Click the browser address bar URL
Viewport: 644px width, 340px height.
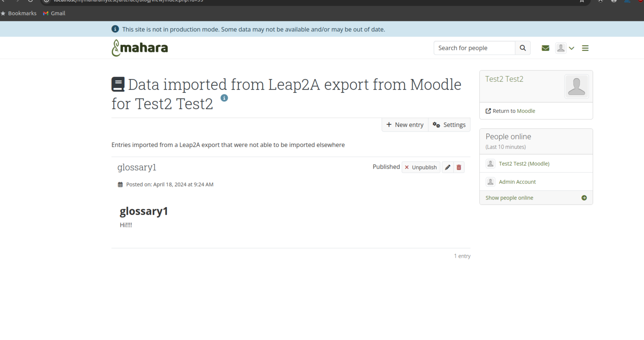(x=129, y=1)
